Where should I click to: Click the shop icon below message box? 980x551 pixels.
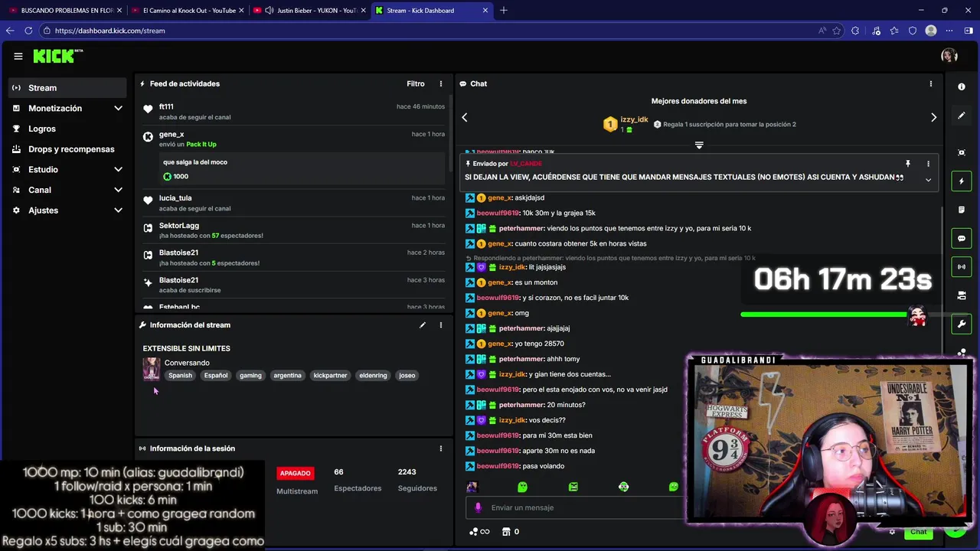coord(505,532)
